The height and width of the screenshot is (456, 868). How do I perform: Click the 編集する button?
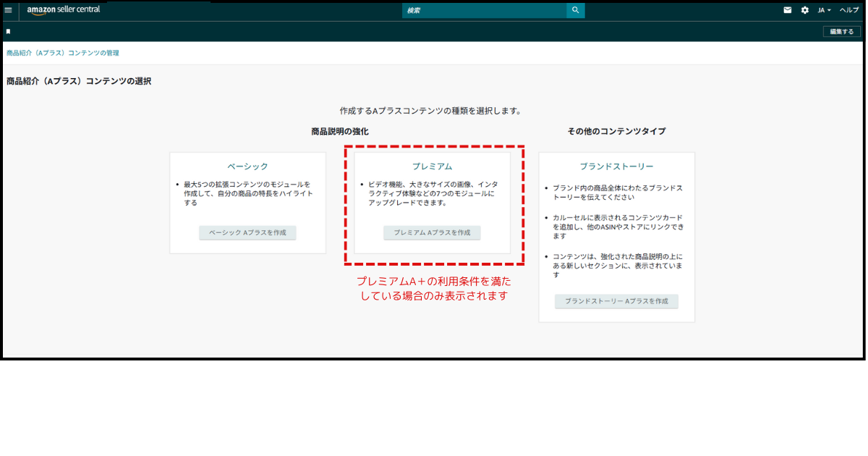(842, 32)
